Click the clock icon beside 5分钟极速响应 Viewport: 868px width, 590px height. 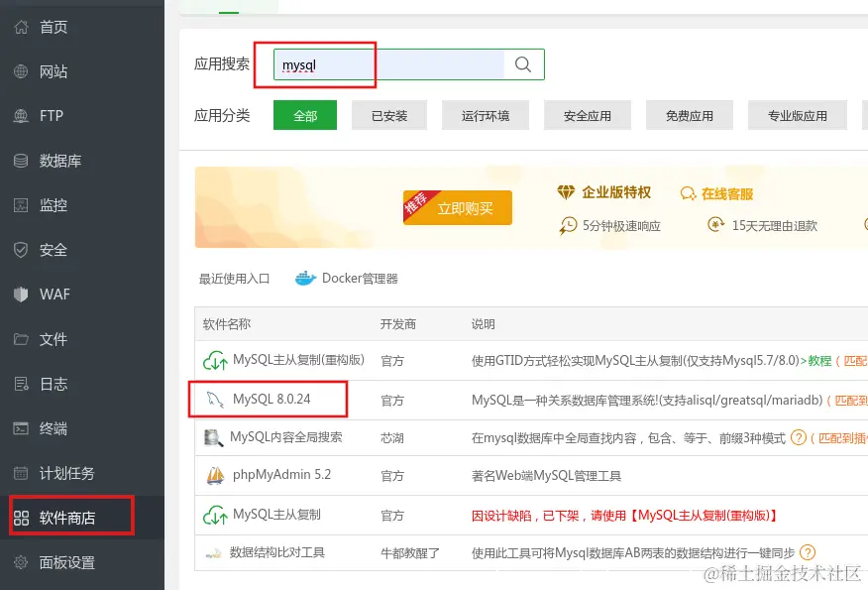coord(568,226)
